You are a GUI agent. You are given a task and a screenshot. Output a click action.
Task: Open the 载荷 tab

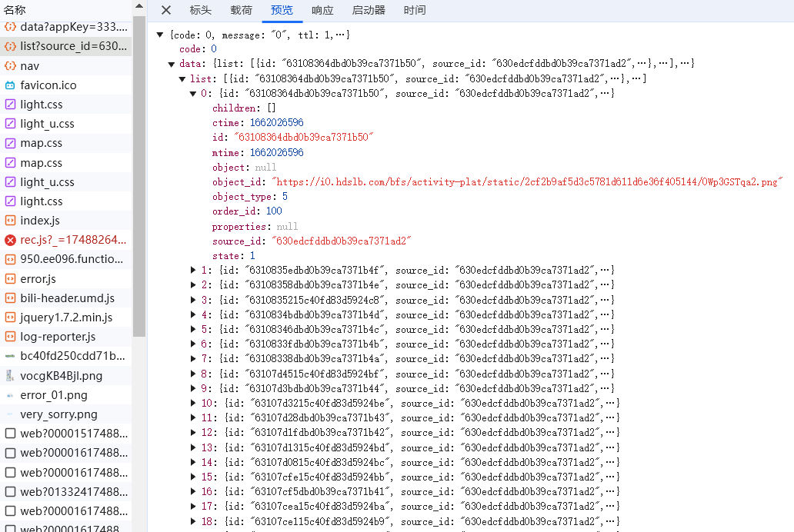(x=241, y=10)
